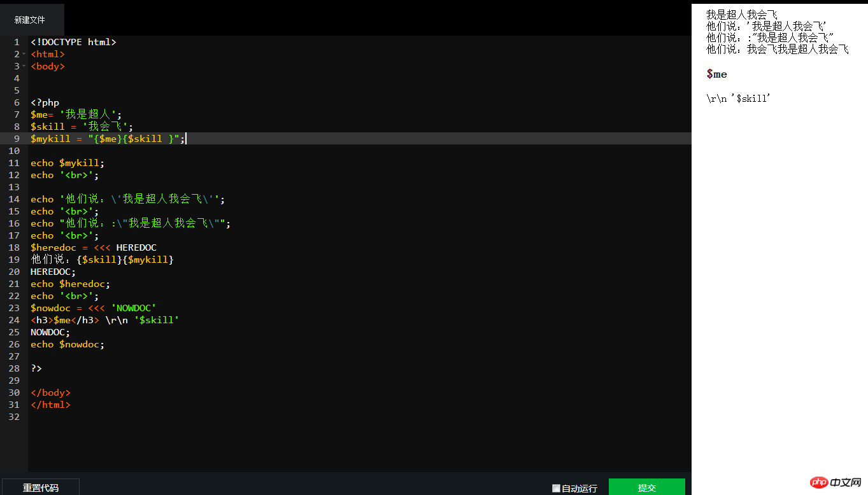Click the echo $nowdoc; line
Screen dimensions: 868x495
pos(68,344)
